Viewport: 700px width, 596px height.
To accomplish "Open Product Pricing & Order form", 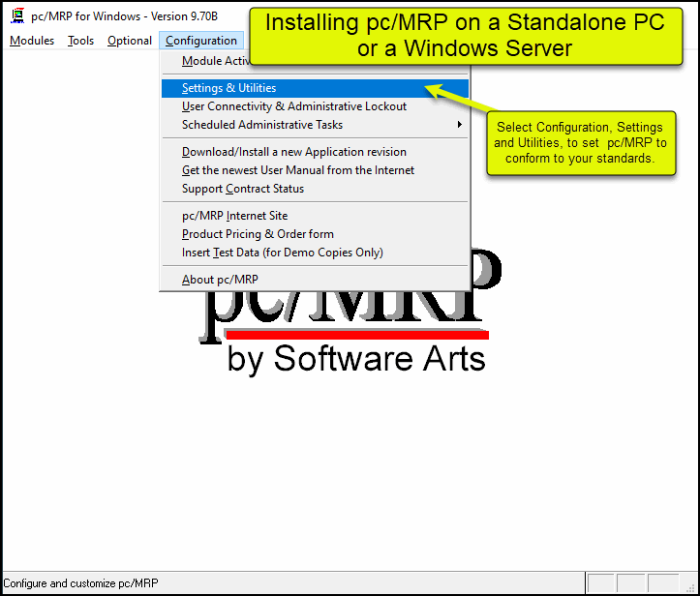I will [x=315, y=234].
